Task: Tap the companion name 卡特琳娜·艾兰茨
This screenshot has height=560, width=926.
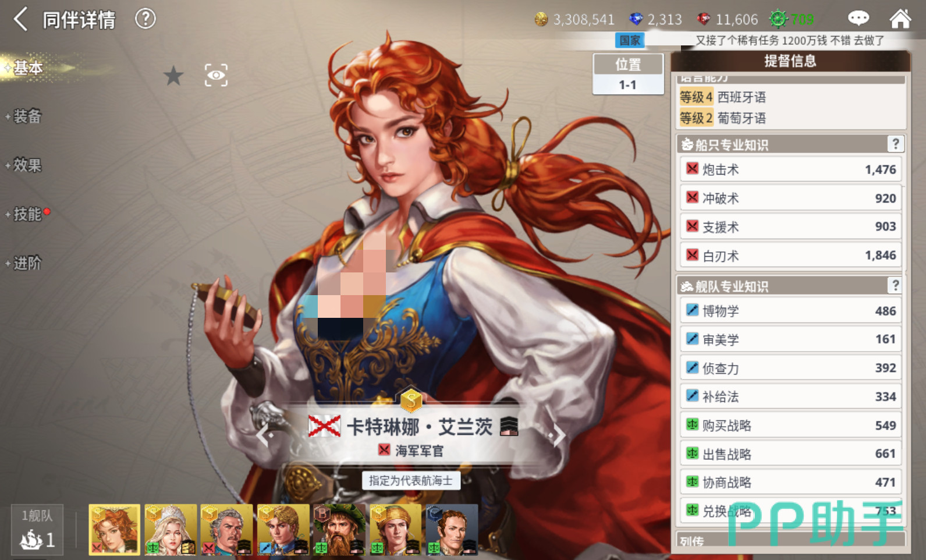Action: coord(420,427)
